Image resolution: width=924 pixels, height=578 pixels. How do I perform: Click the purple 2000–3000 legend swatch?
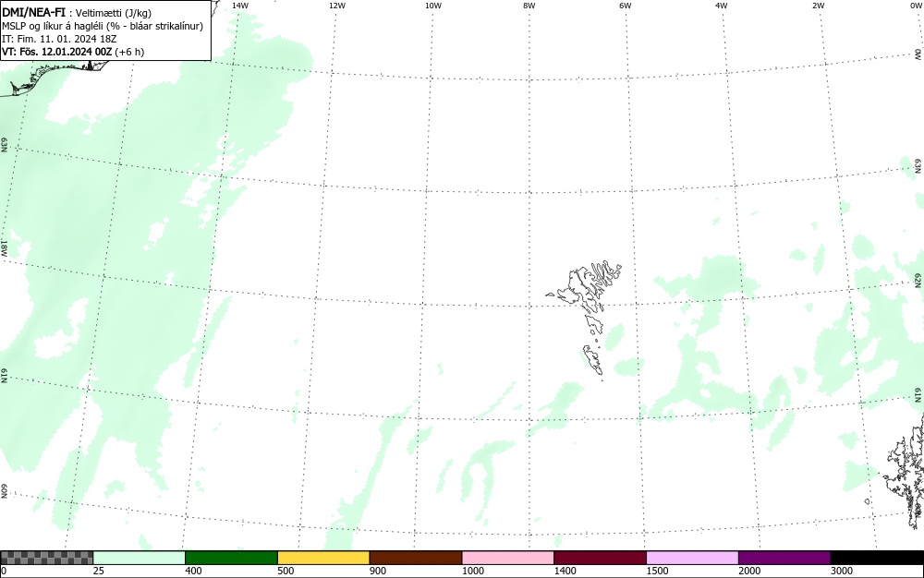click(x=784, y=558)
